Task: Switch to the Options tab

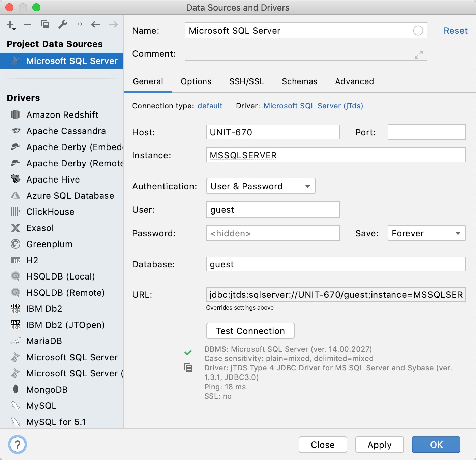Action: point(196,81)
